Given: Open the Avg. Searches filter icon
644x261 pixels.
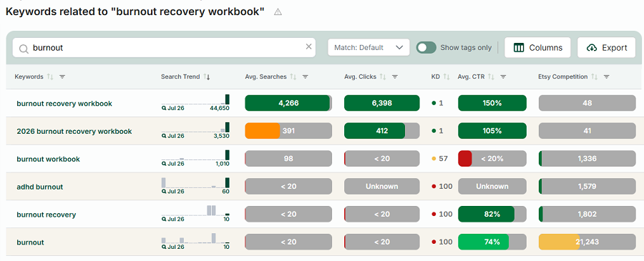Looking at the screenshot, I should click(x=305, y=77).
